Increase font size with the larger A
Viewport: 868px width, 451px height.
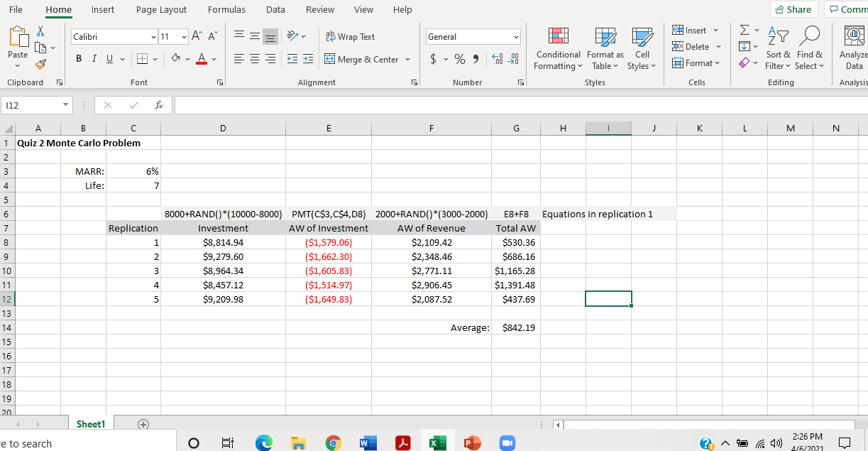click(x=199, y=37)
